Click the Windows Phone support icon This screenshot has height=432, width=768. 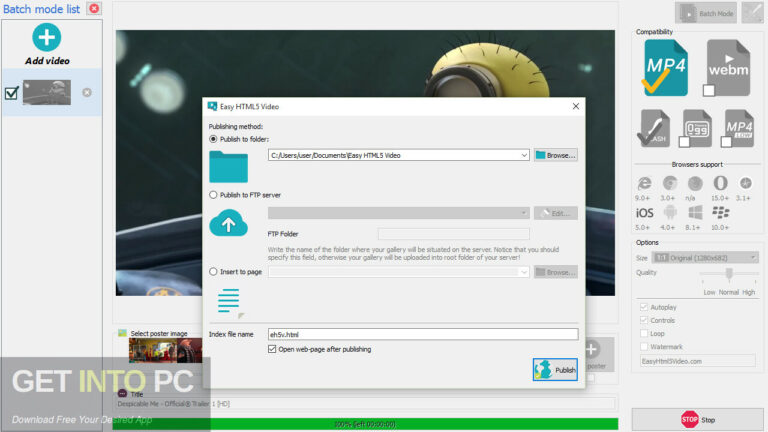(695, 213)
